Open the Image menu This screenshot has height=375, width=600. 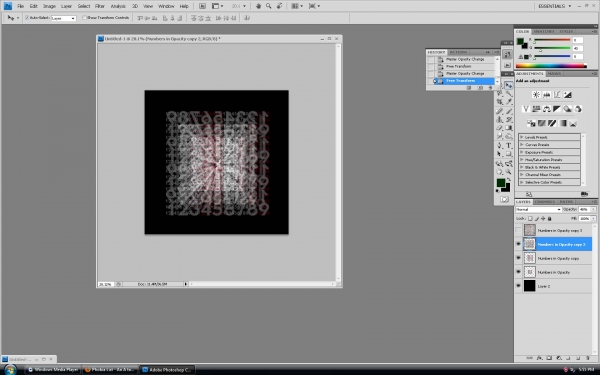[x=49, y=6]
